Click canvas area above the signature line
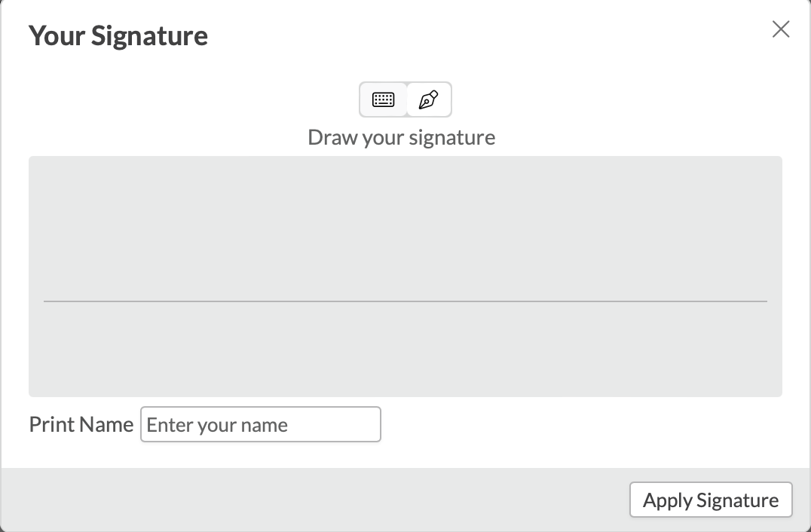 (x=405, y=226)
